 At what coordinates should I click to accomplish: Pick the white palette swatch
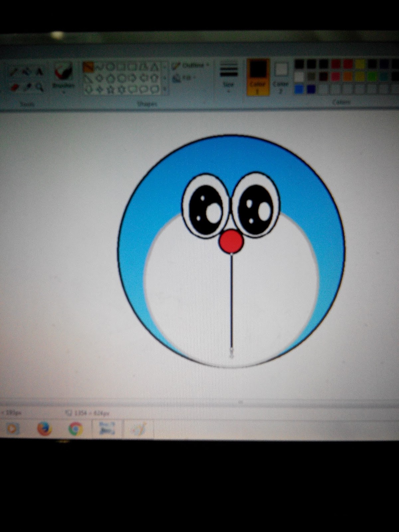[299, 76]
